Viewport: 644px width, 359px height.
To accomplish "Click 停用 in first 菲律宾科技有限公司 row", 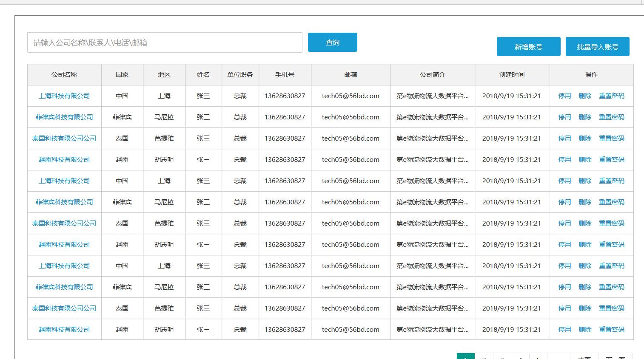I will click(x=564, y=117).
